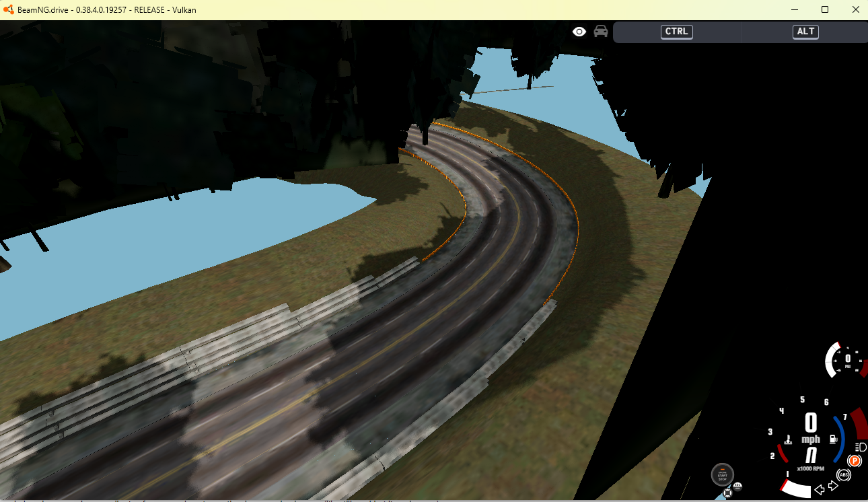This screenshot has width=868, height=502.
Task: Click the parking brake P indicator
Action: click(855, 460)
